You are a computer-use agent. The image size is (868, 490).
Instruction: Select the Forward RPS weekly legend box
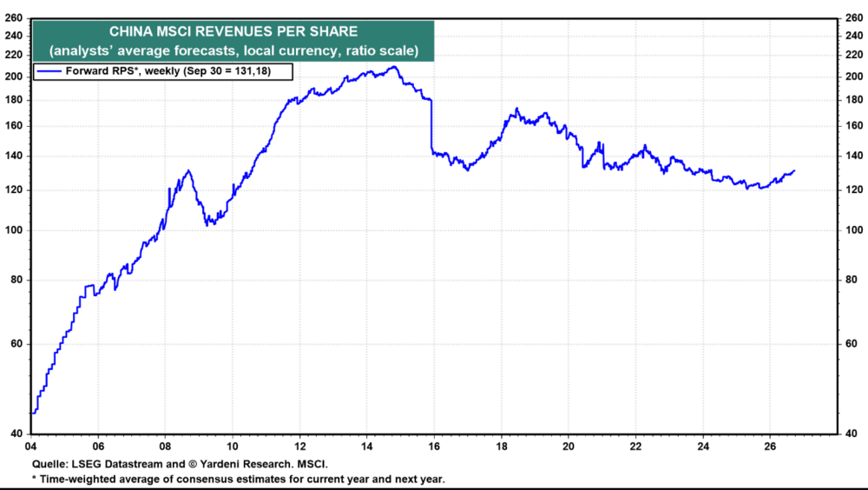tap(163, 71)
